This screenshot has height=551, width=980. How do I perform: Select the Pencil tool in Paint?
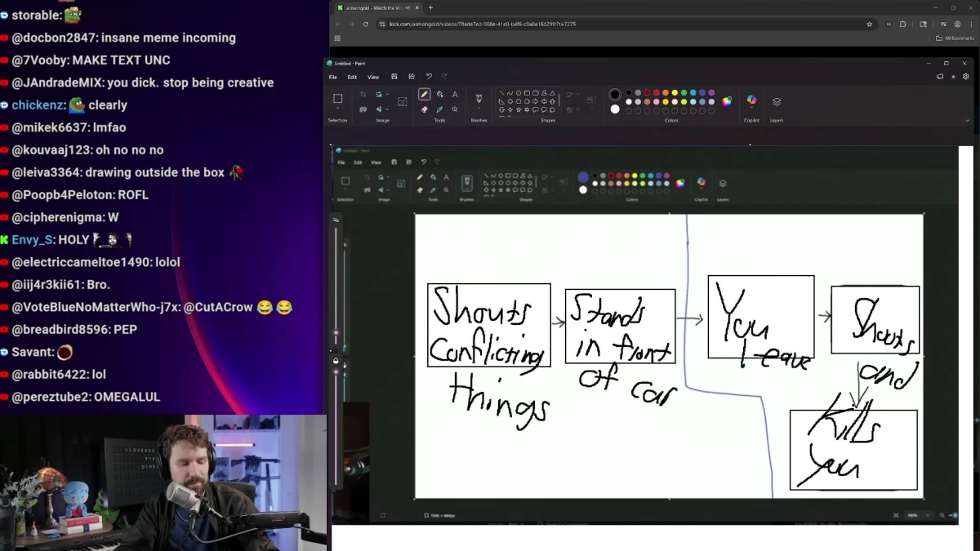(x=424, y=95)
